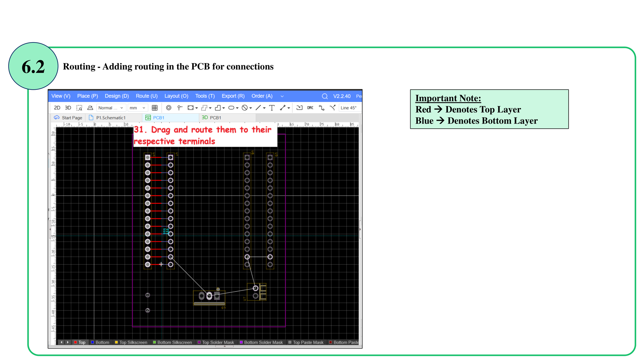644x362 pixels.
Task: Click mounting hole pad labeled 2
Action: [147, 310]
